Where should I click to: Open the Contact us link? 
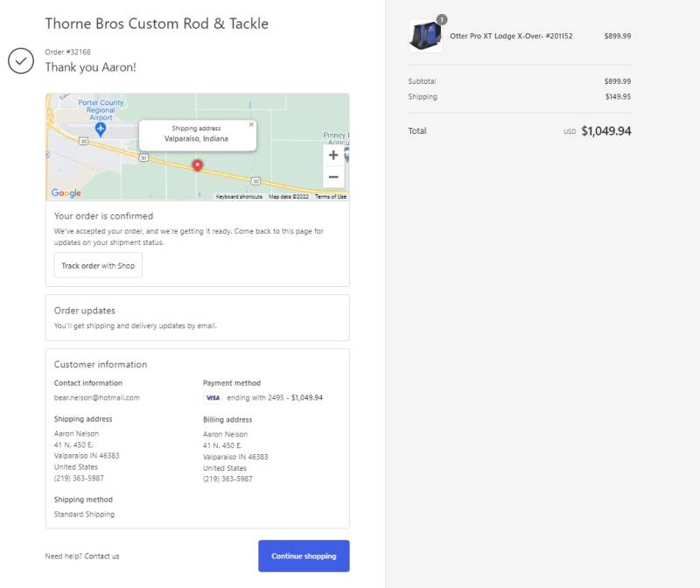(x=101, y=556)
